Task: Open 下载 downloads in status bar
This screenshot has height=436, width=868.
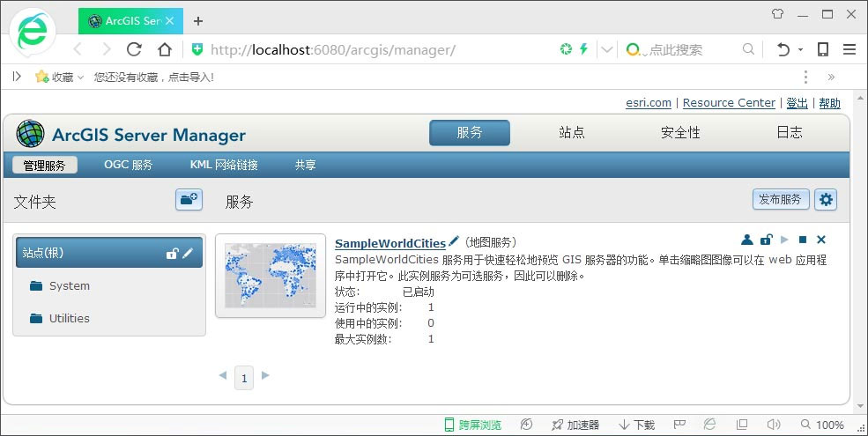Action: tap(636, 425)
